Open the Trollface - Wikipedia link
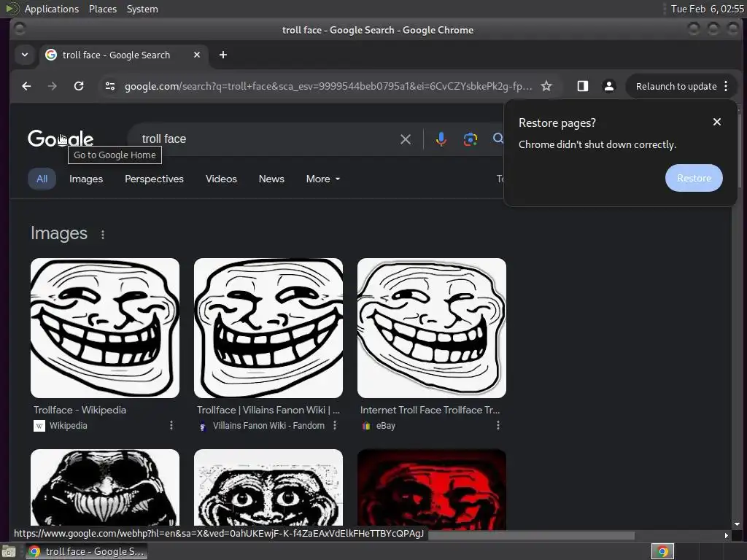Image resolution: width=747 pixels, height=560 pixels. coord(80,410)
